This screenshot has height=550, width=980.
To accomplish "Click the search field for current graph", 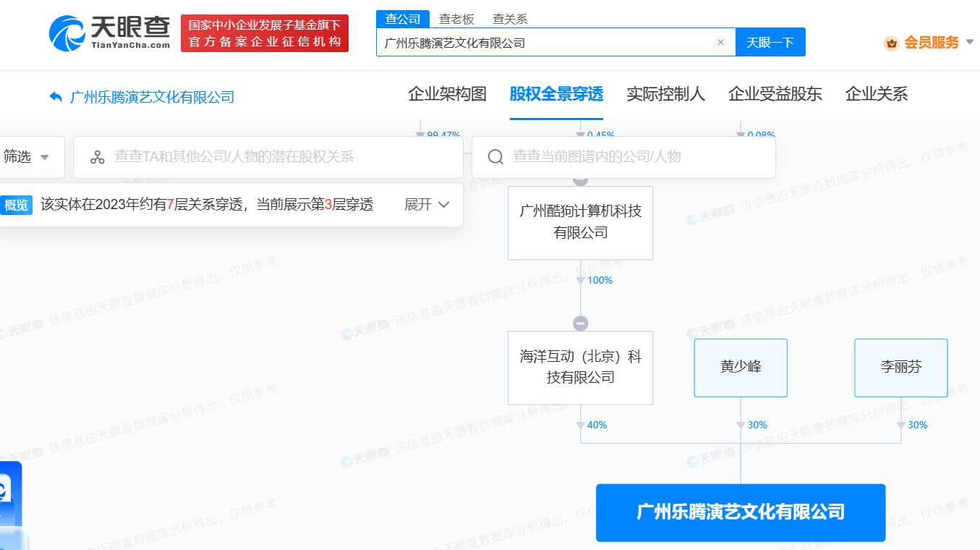I will click(x=623, y=157).
